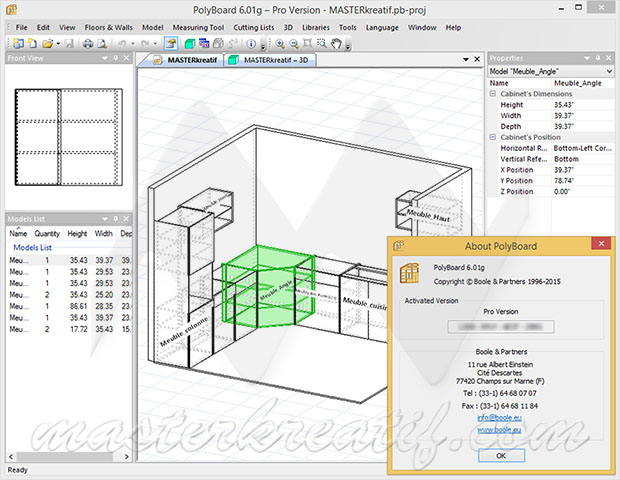Open the Properties panel options dropdown

(587, 58)
